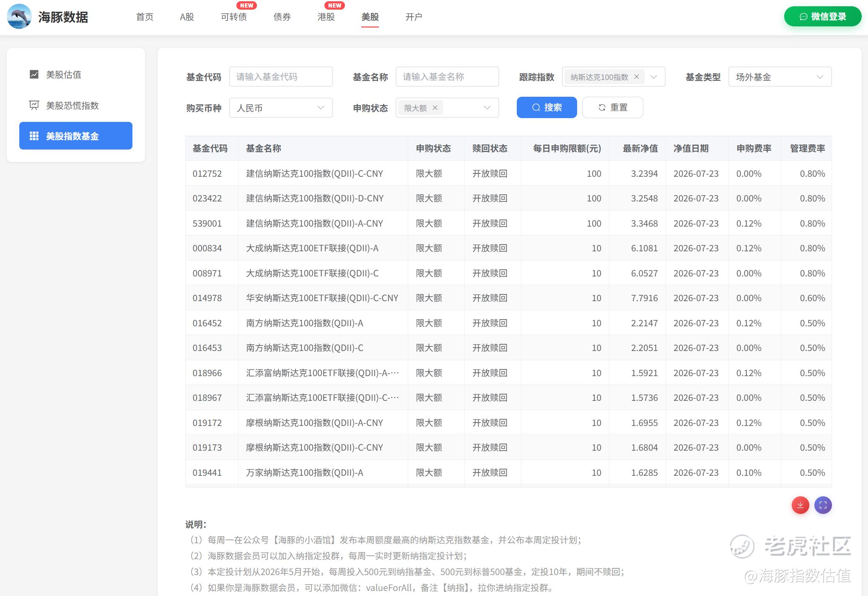
Task: Switch to the 港股 tab
Action: pyautogui.click(x=326, y=17)
